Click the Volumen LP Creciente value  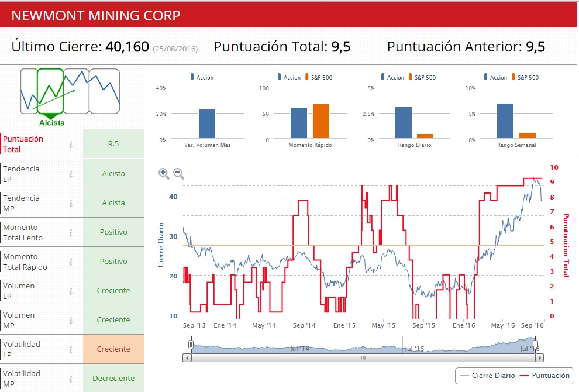click(113, 290)
